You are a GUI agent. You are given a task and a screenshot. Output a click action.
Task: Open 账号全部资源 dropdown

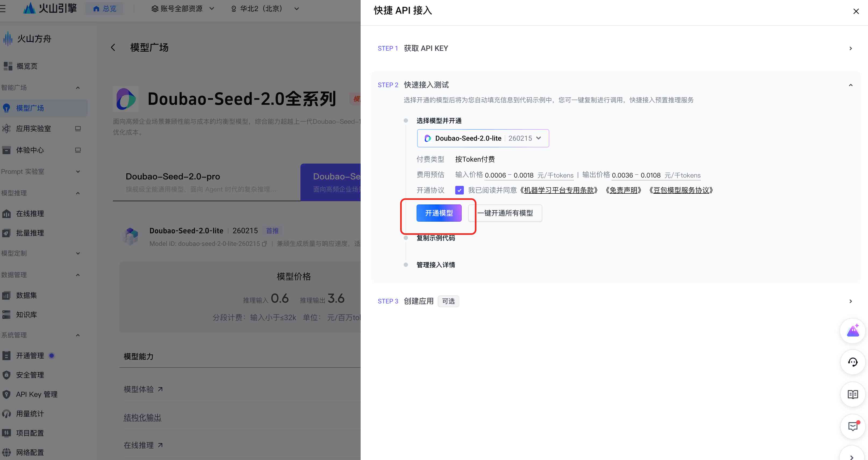click(182, 8)
